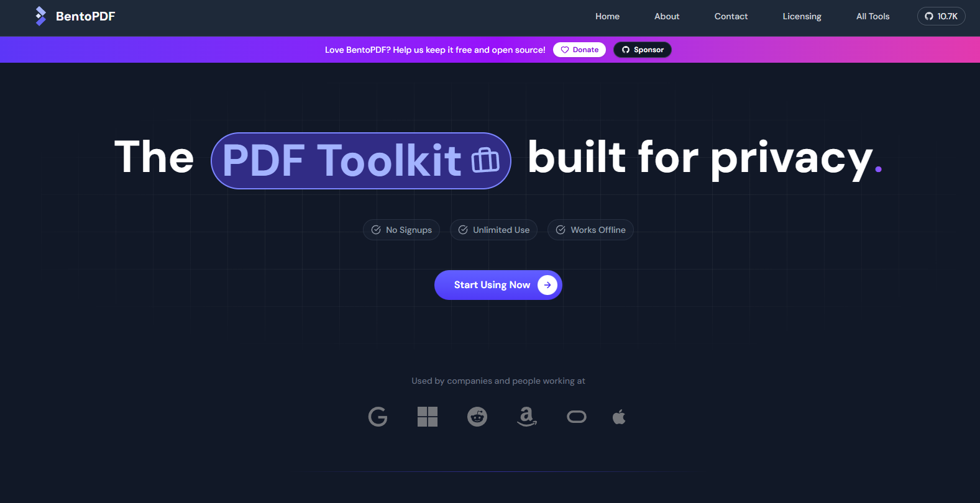
Task: Click the Google logo icon
Action: point(378,417)
